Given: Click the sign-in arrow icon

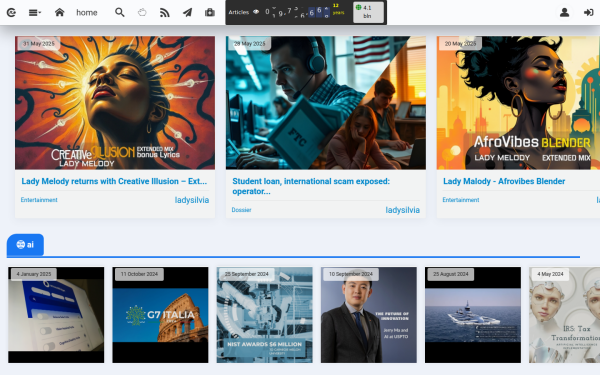Looking at the screenshot, I should 589,13.
